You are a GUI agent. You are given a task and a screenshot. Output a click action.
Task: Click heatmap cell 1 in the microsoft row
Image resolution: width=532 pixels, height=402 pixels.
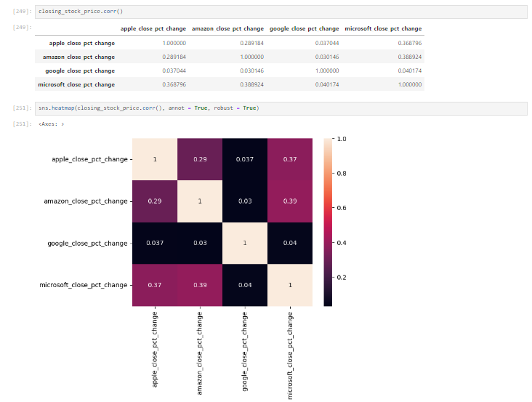click(x=290, y=285)
